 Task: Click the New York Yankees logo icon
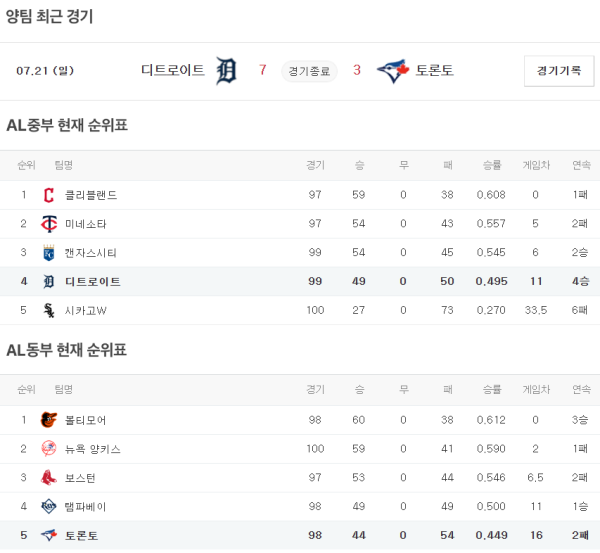(x=49, y=449)
